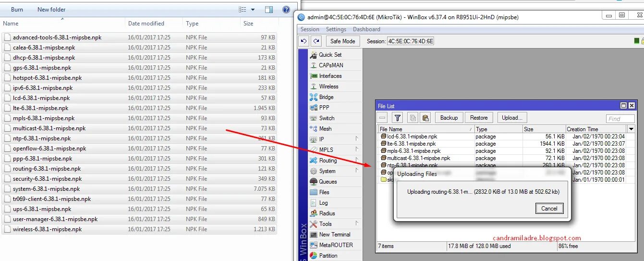644x261 pixels.
Task: Open the Bridge sidebar entry
Action: pyautogui.click(x=326, y=97)
